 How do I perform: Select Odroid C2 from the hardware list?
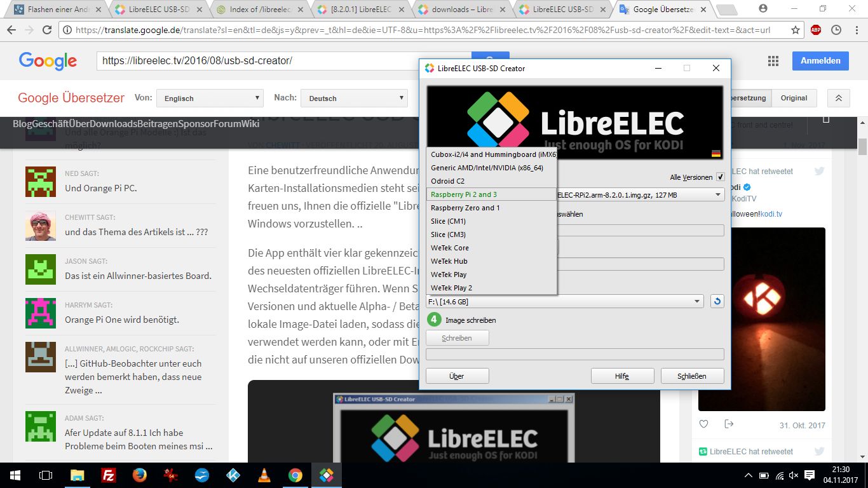492,181
